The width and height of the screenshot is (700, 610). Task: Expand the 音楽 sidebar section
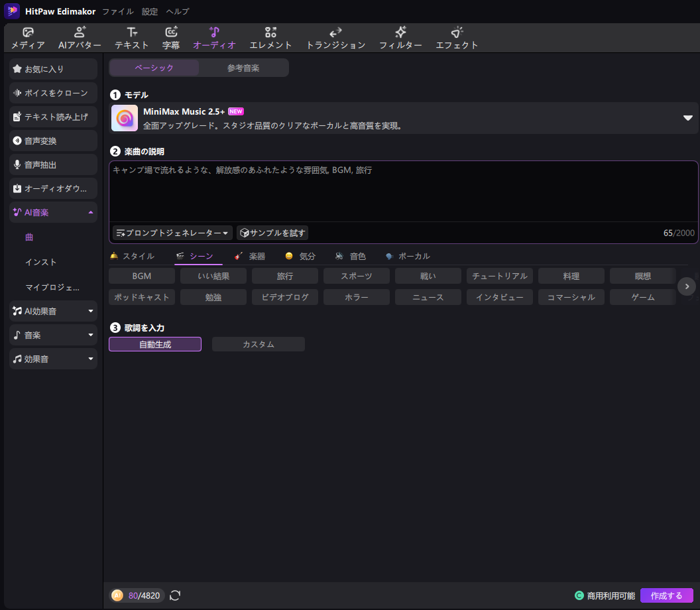click(x=91, y=335)
